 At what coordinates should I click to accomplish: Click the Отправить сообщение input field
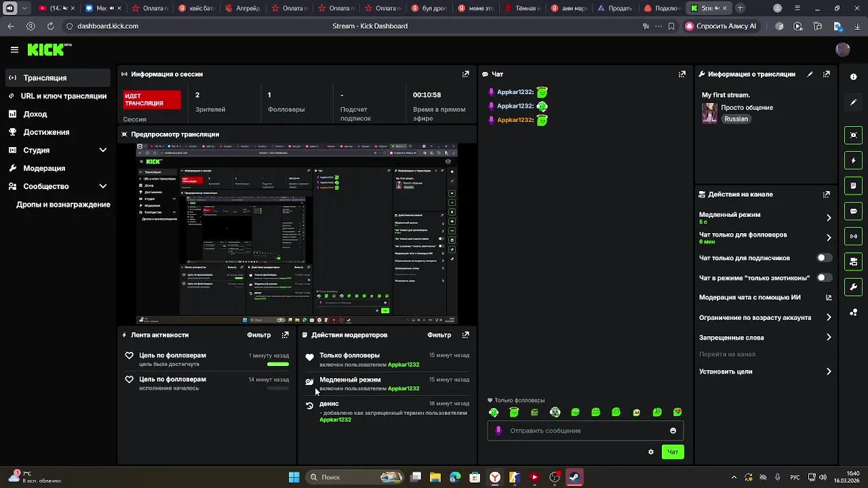click(585, 430)
